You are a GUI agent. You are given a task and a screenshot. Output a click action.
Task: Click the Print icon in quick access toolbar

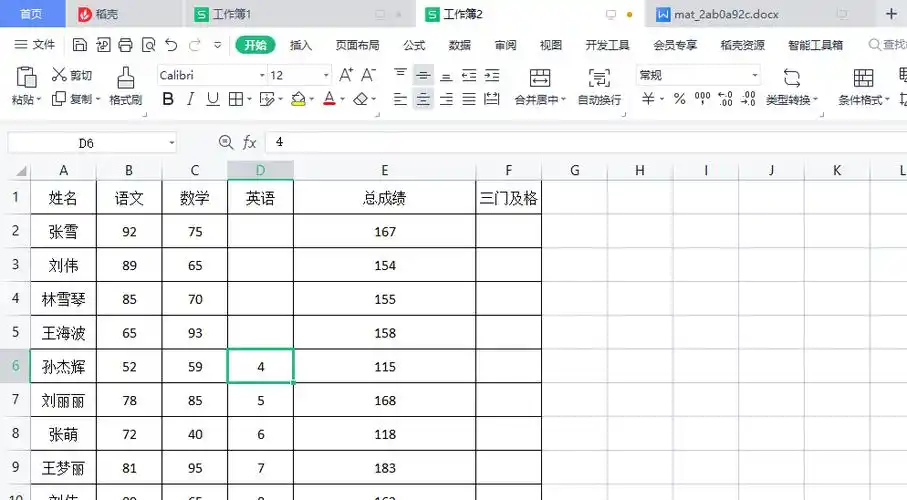point(126,45)
